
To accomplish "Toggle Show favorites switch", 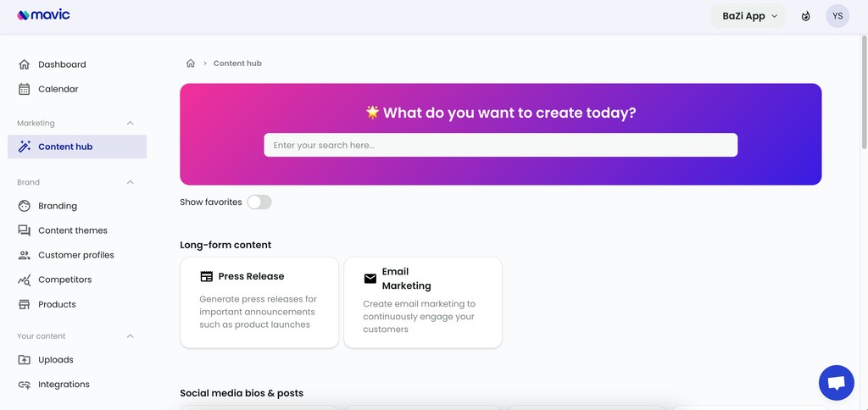I will tap(259, 202).
